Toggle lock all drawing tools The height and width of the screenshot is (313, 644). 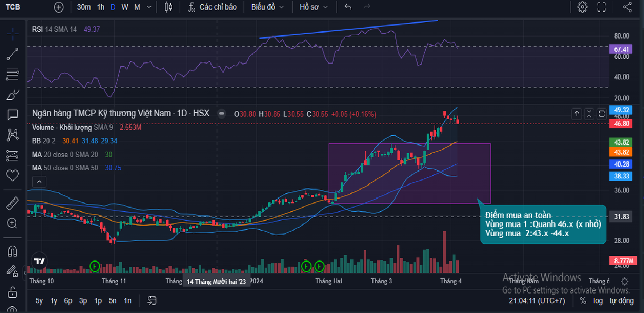point(13,292)
